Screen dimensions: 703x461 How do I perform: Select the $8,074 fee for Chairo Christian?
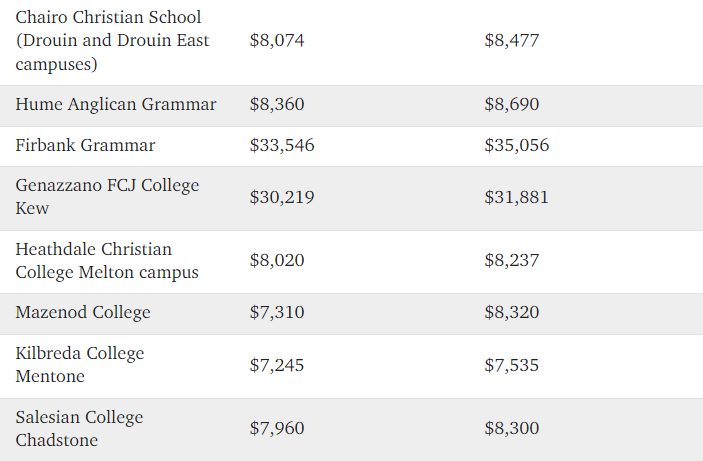click(277, 41)
